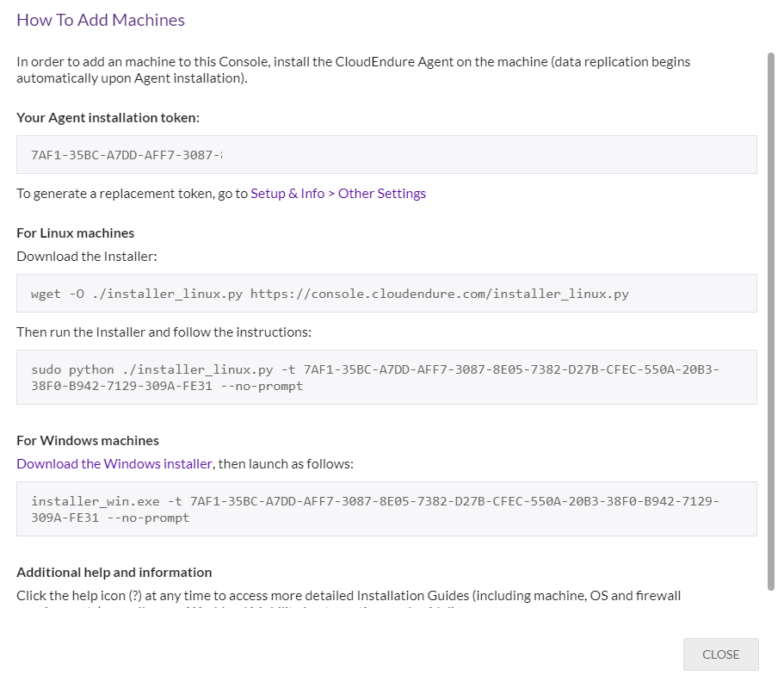Click the intro paragraph about CloudEndure Agent
The image size is (784, 682).
pyautogui.click(x=353, y=70)
